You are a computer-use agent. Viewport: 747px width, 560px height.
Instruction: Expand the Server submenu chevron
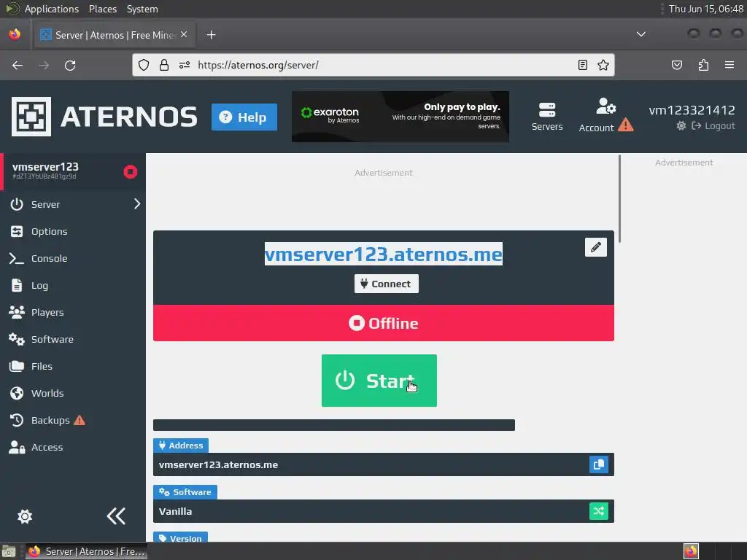pyautogui.click(x=136, y=204)
